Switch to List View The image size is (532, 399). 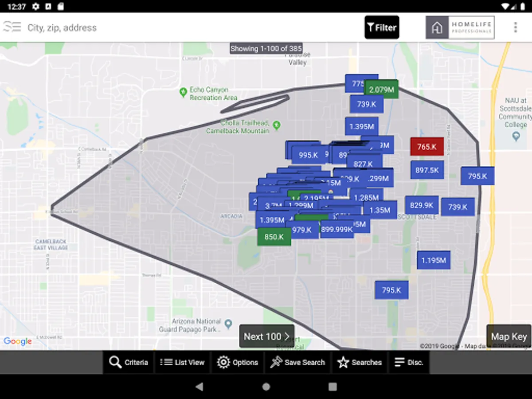[182, 362]
